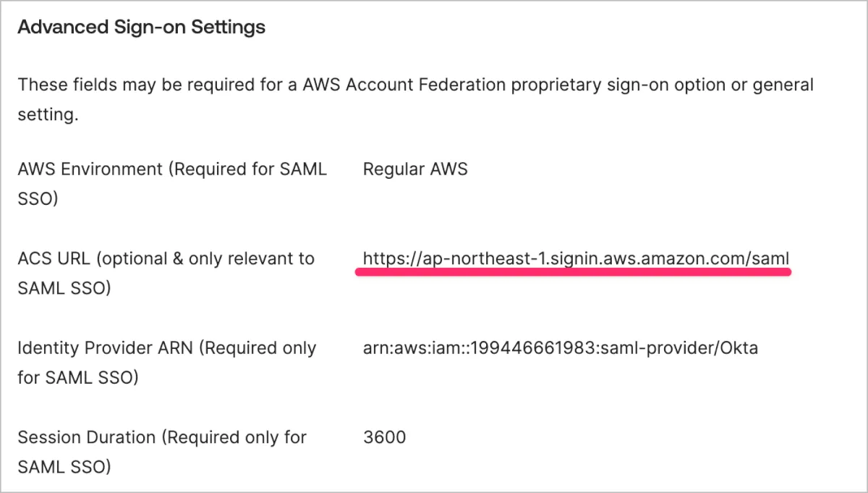Click the Regular AWS environment value
The height and width of the screenshot is (493, 868).
click(x=415, y=169)
